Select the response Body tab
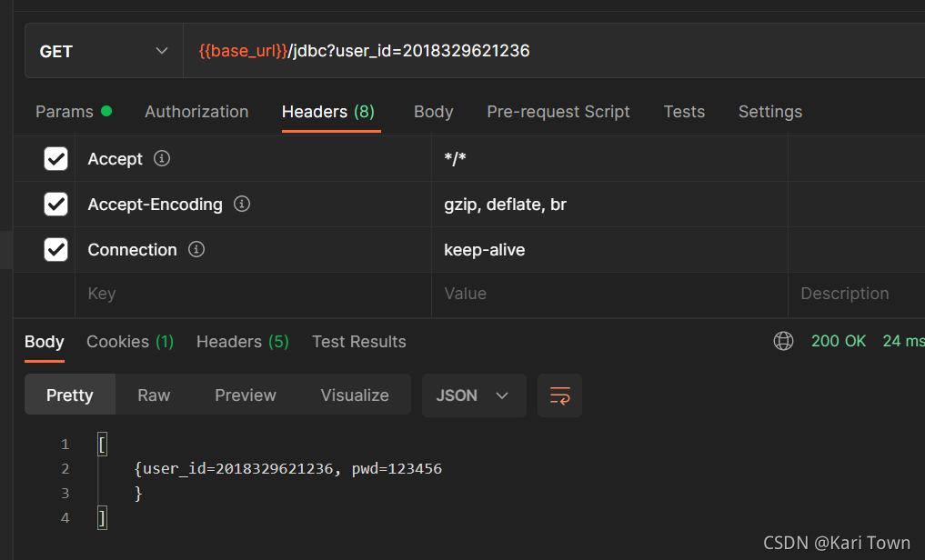This screenshot has height=560, width=925. (45, 341)
